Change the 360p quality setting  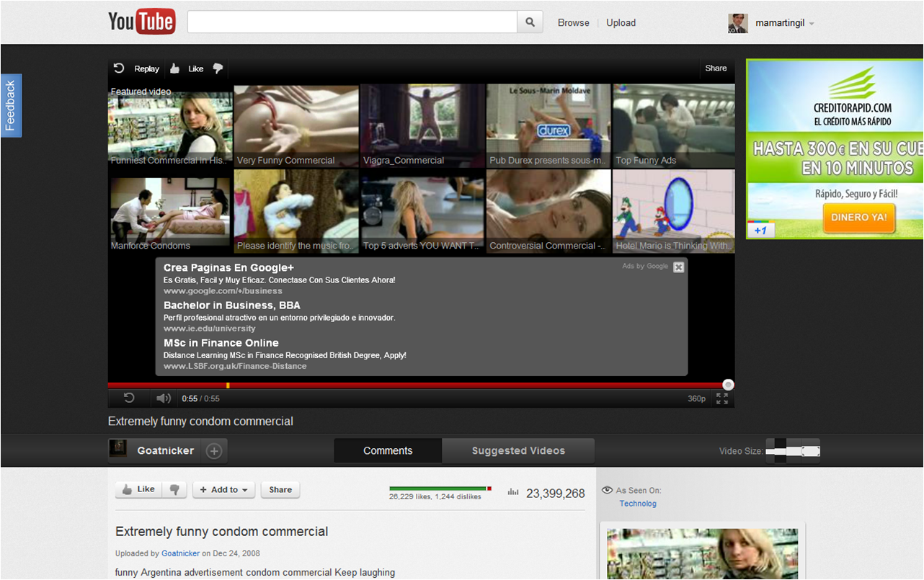(696, 398)
